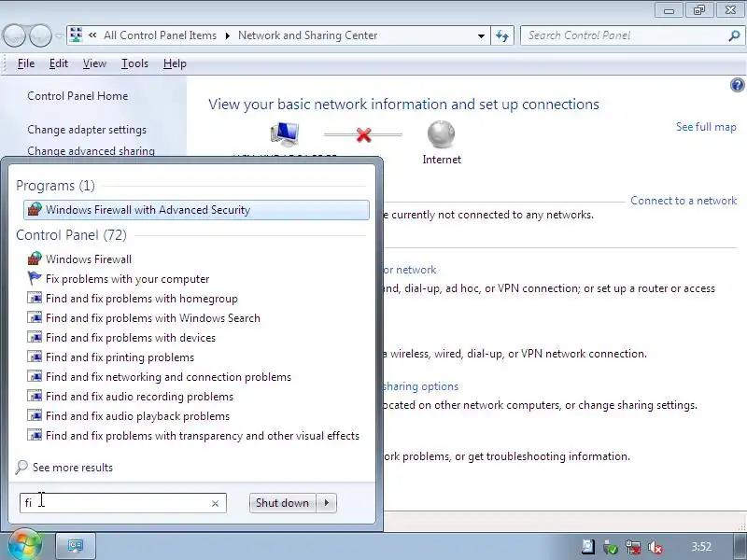Viewport: 747px width, 560px height.
Task: Open the View menu
Action: [94, 63]
